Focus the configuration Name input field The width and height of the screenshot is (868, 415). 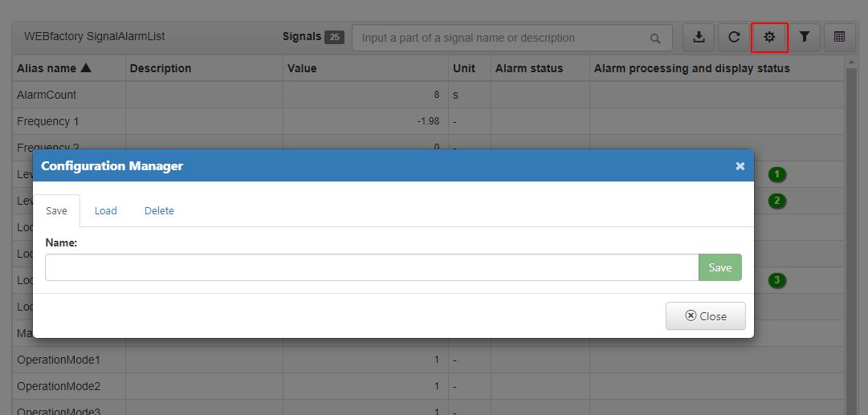[x=372, y=267]
